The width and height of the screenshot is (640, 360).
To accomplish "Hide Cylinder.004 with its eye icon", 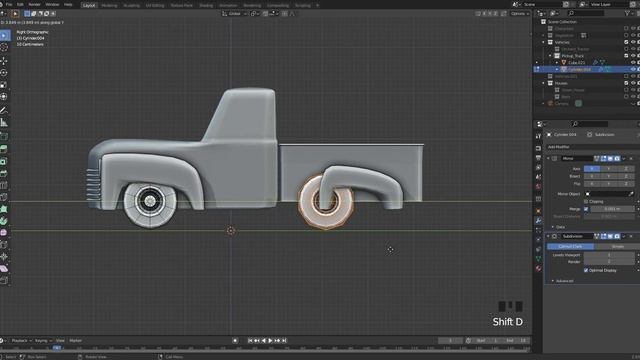I will click(x=633, y=69).
